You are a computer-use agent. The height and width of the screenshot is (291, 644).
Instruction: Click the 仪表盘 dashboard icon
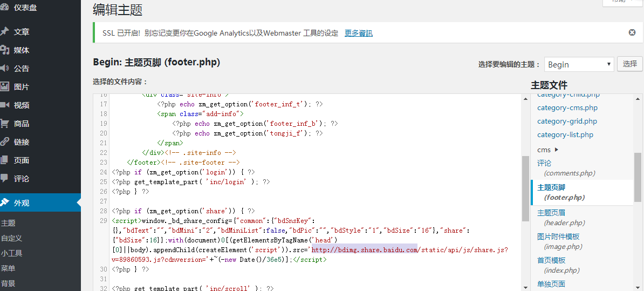5,8
